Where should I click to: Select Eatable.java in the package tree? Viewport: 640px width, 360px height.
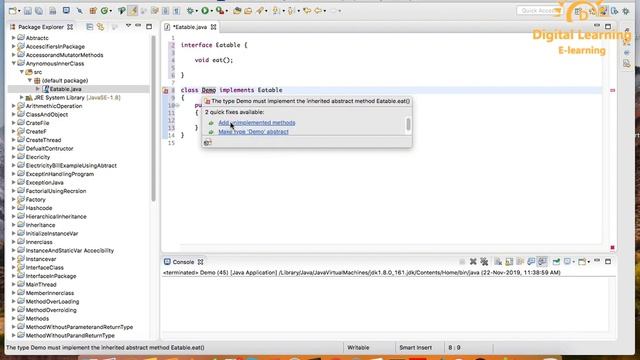(x=65, y=89)
